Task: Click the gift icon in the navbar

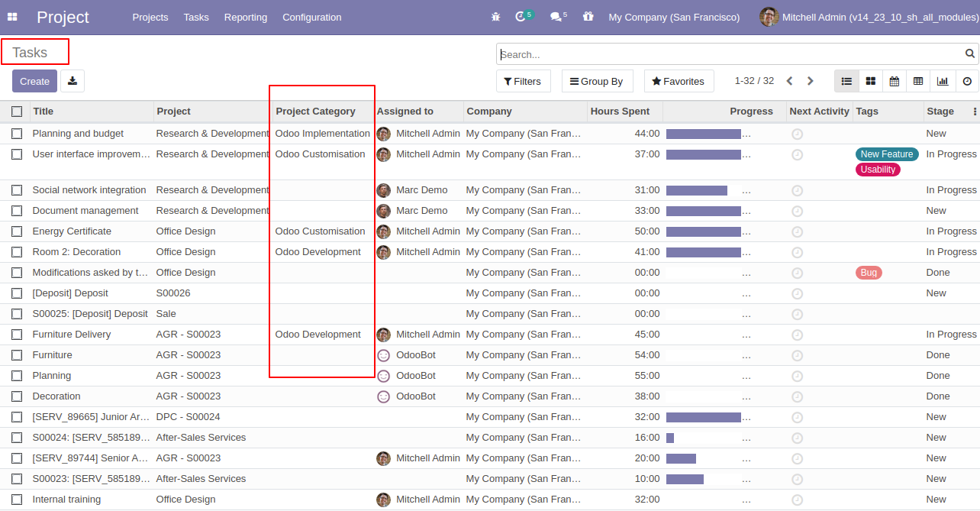Action: pyautogui.click(x=588, y=17)
